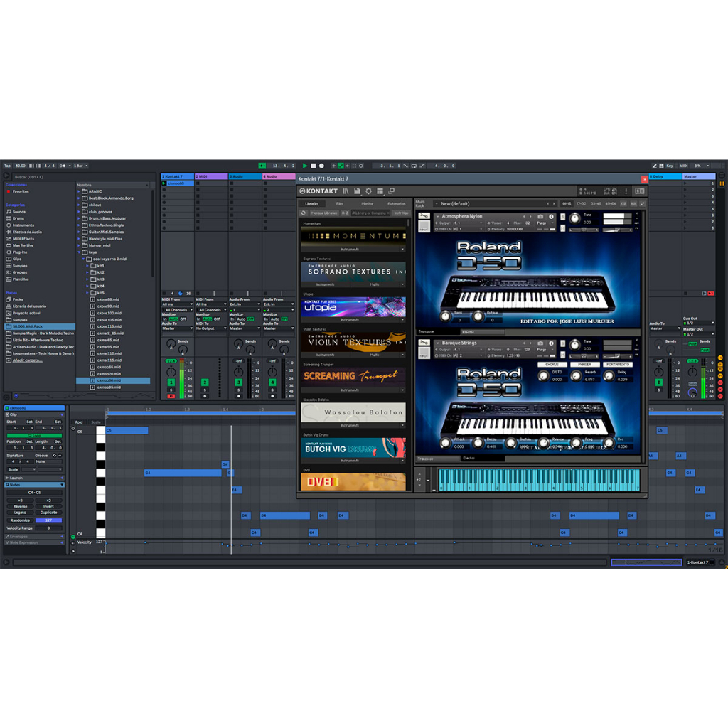This screenshot has height=728, width=728.
Task: Select the Efectos de Audio category
Action: click(27, 232)
